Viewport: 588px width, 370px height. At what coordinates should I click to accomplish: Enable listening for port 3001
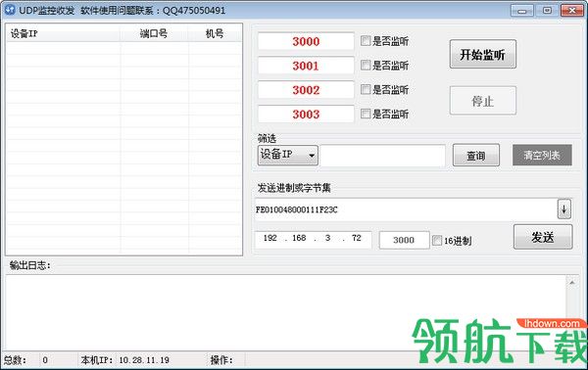[x=366, y=66]
